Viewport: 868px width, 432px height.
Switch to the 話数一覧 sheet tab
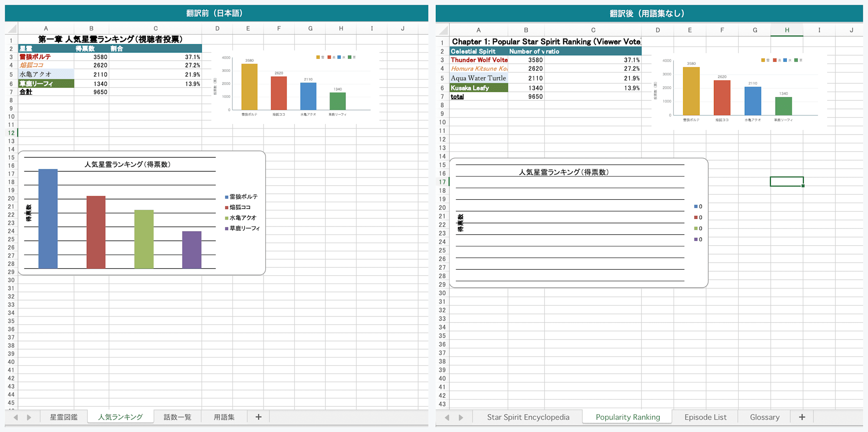(177, 417)
